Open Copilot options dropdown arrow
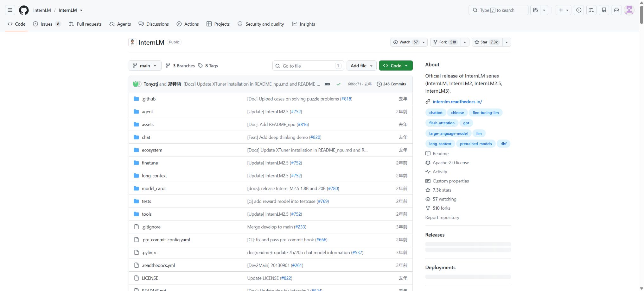Screen dimensions: 644x291 click(544, 10)
